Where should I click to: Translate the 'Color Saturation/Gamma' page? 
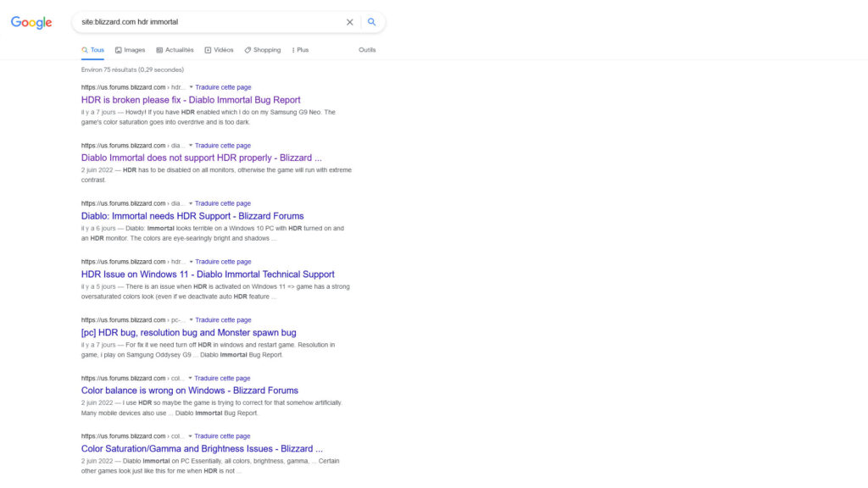tap(222, 436)
